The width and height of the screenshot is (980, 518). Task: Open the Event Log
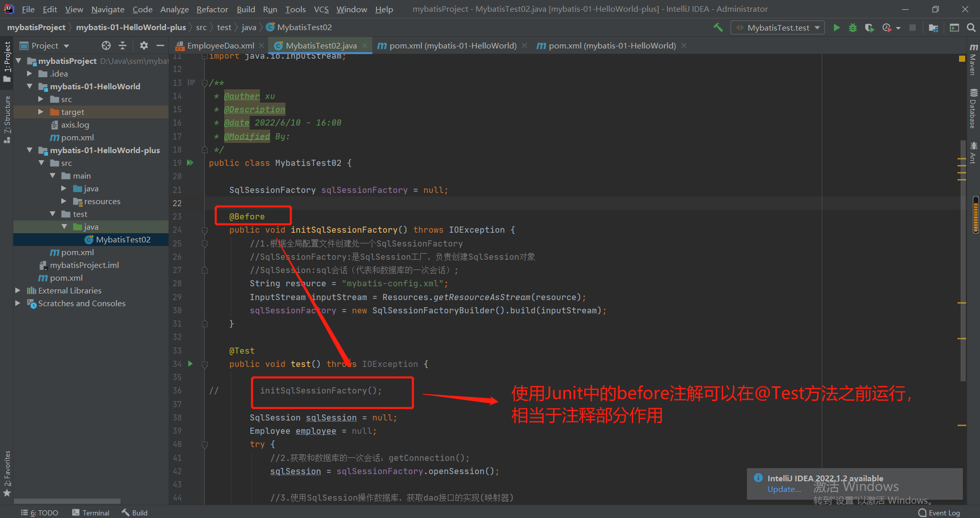[939, 513]
